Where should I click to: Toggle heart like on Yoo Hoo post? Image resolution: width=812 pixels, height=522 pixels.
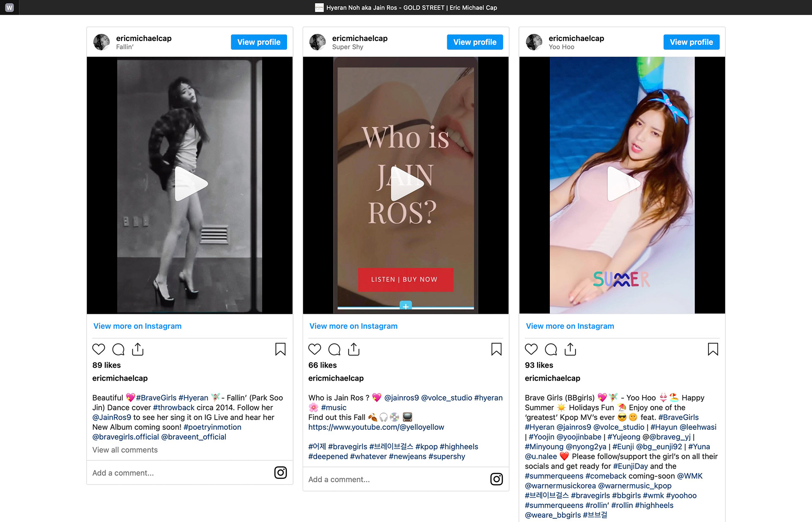point(531,349)
